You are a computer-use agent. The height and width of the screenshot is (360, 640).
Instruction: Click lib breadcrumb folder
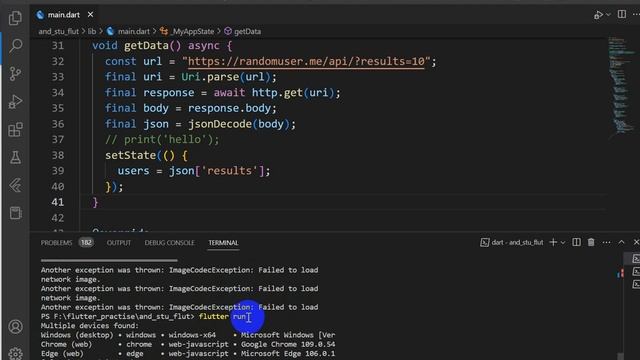[92, 31]
